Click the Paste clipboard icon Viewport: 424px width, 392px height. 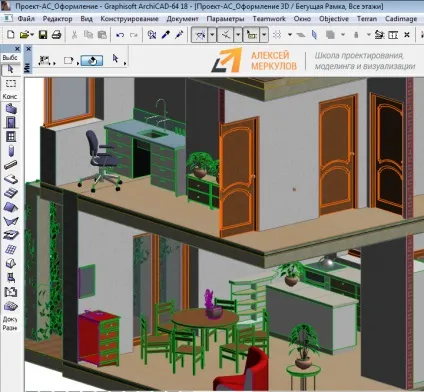pos(102,34)
